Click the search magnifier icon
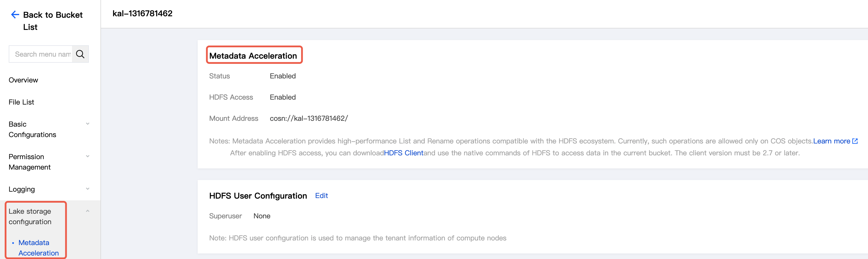868x259 pixels. [x=80, y=54]
